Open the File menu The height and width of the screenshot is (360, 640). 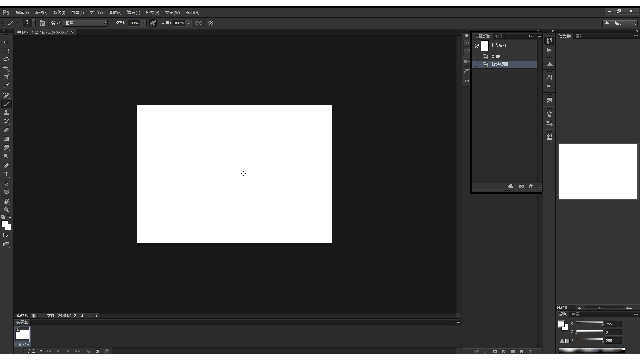(22, 13)
